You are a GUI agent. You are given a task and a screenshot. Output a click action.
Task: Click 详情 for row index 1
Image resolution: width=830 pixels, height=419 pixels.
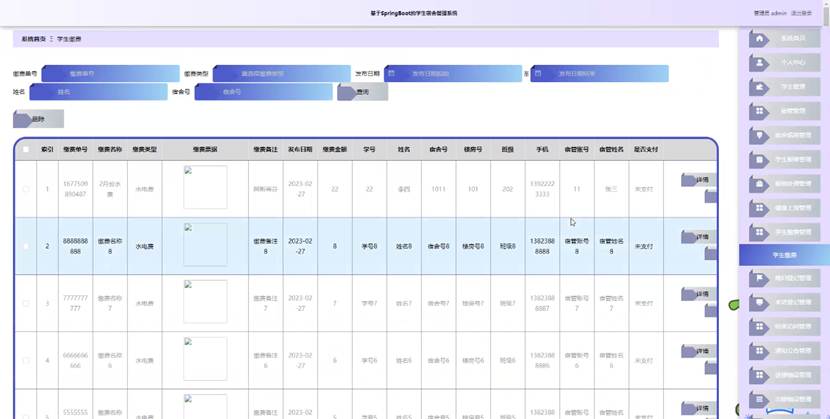click(698, 180)
